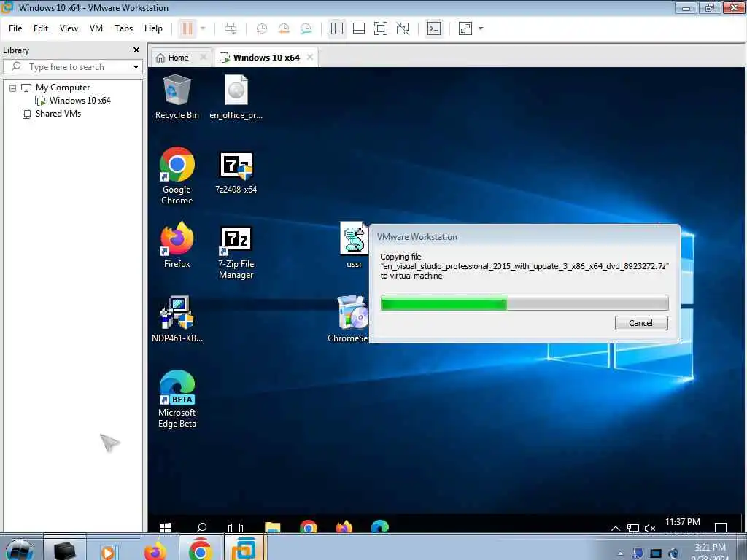Open the power options dropdown arrow
Viewport: 747px width, 560px height.
pyautogui.click(x=203, y=28)
